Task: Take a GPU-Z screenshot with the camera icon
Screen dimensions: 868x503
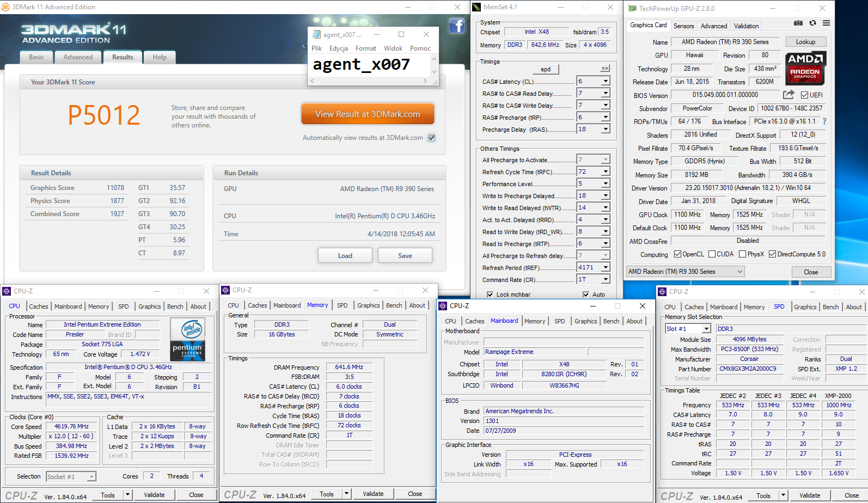Action: coord(798,23)
